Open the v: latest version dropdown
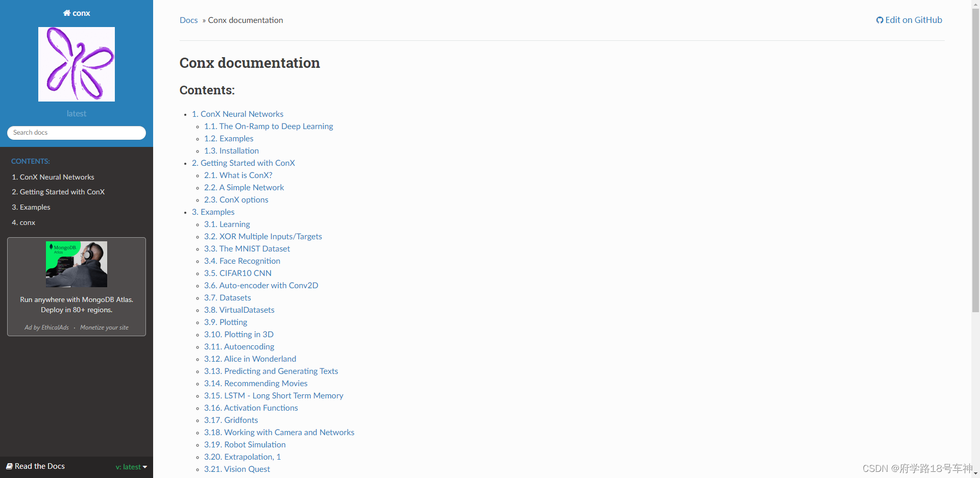980x478 pixels. [131, 467]
